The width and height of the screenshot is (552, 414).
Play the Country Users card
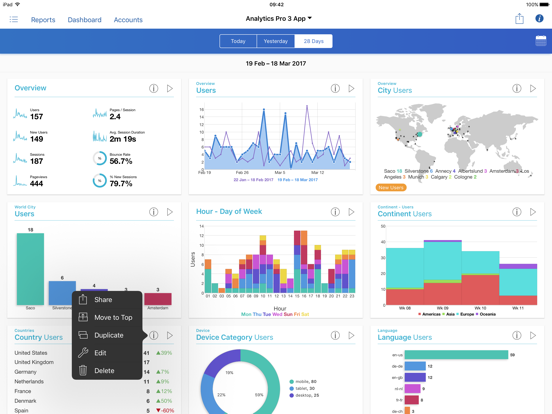tap(170, 335)
